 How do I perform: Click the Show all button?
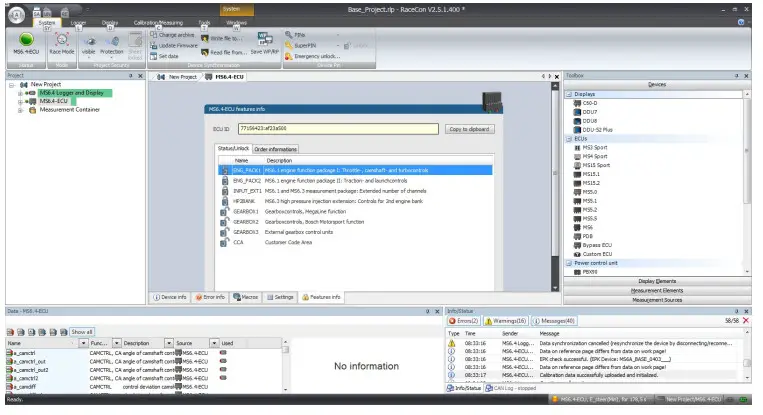[82, 332]
